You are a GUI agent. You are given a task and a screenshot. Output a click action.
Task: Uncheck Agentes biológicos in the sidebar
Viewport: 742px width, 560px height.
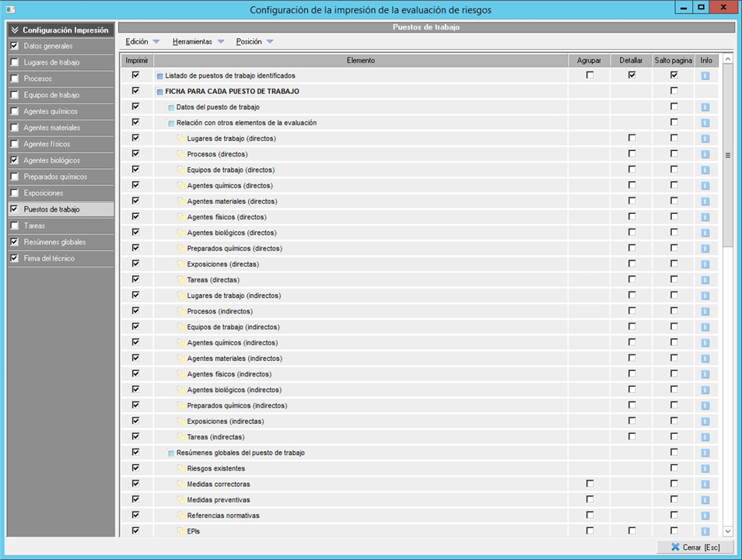(x=14, y=160)
